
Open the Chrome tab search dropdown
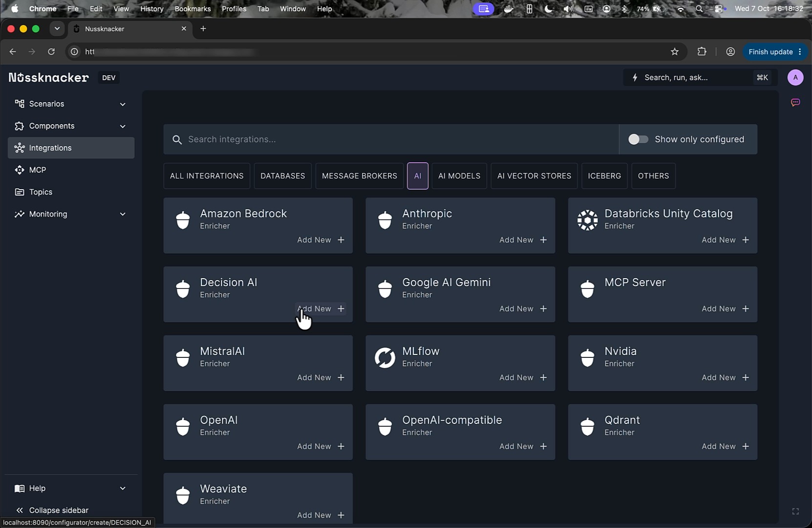click(x=57, y=29)
